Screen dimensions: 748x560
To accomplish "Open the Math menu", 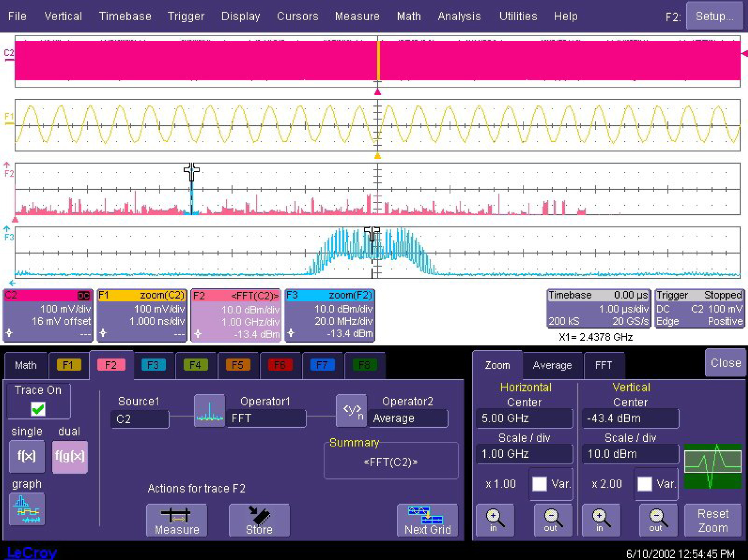I will [x=409, y=16].
